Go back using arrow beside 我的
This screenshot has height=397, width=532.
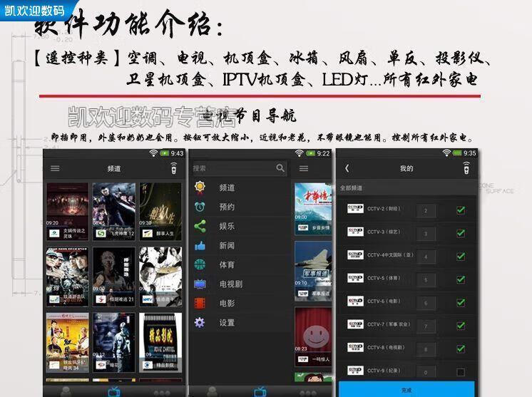[x=347, y=169]
